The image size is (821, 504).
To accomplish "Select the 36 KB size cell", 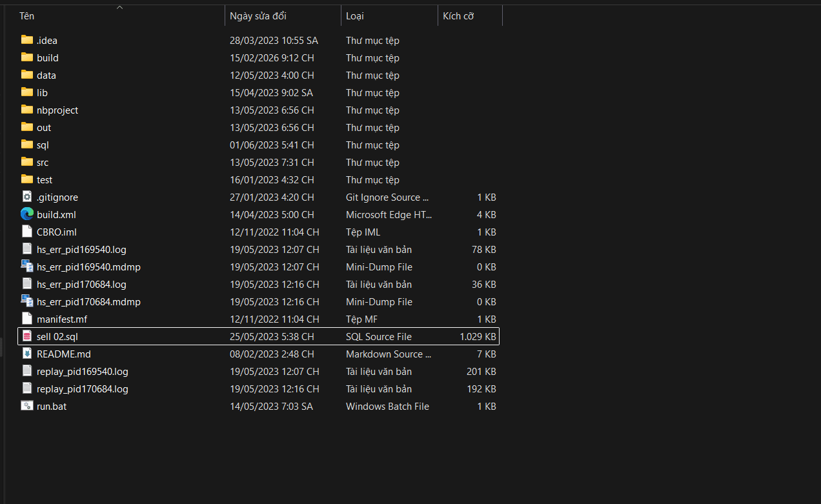I will pyautogui.click(x=484, y=284).
